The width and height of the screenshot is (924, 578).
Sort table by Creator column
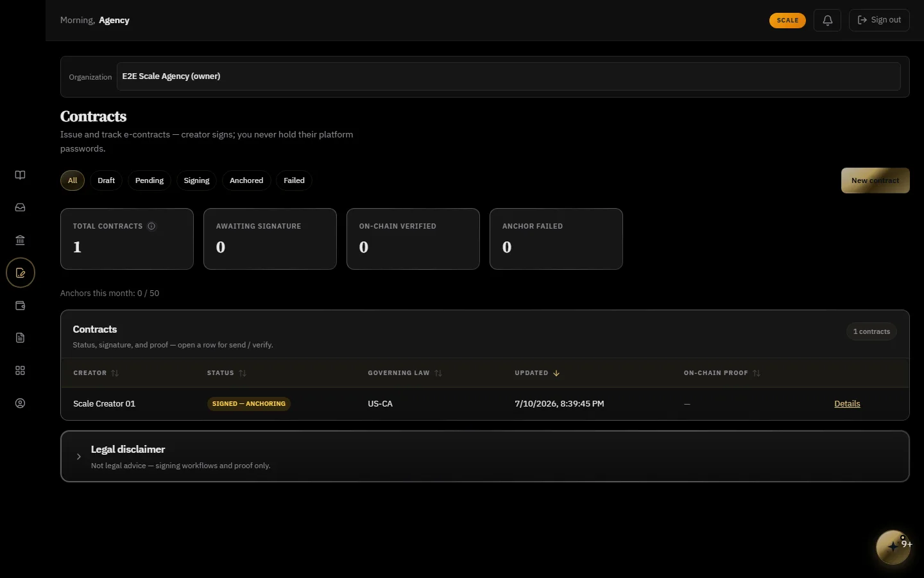pos(96,373)
